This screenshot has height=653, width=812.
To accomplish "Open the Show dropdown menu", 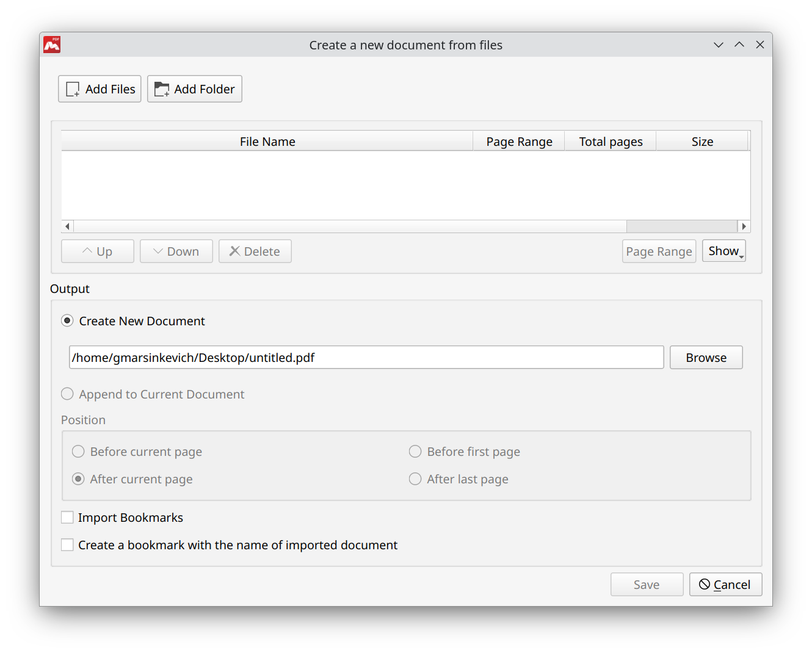I will 723,251.
